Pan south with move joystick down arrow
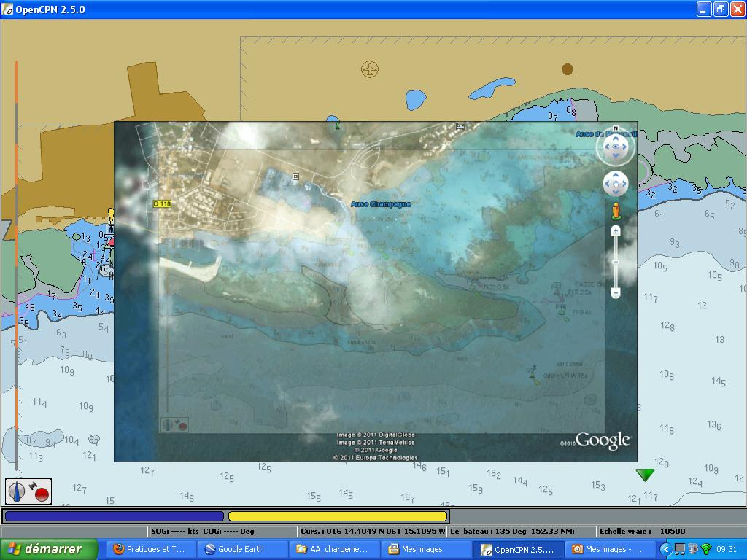Viewport: 747px width, 560px height. coord(616,192)
